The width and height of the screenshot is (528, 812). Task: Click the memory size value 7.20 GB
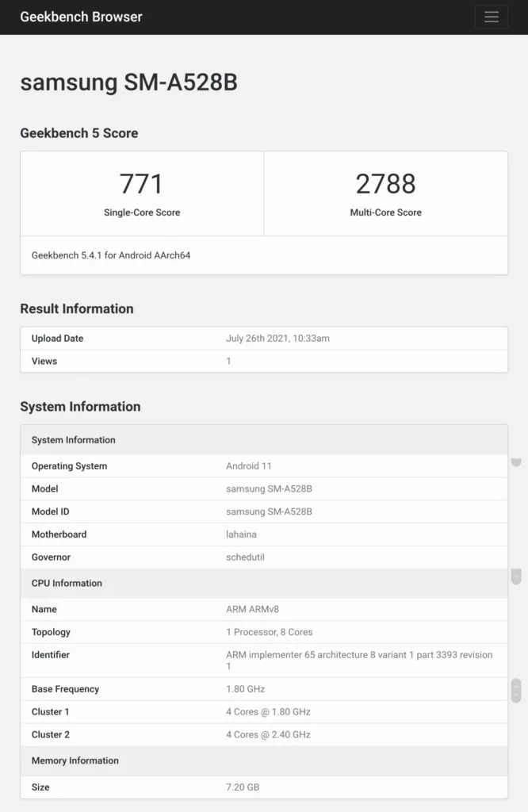(x=243, y=787)
